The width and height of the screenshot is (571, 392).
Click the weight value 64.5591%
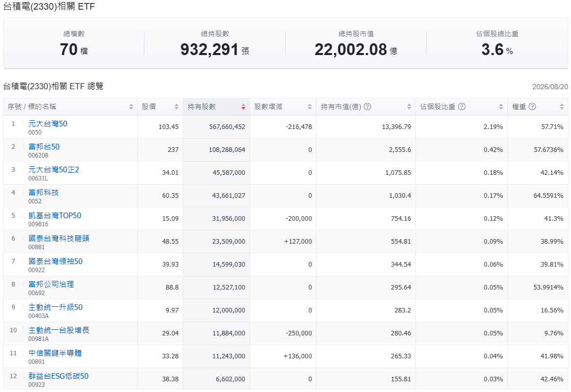click(x=549, y=195)
